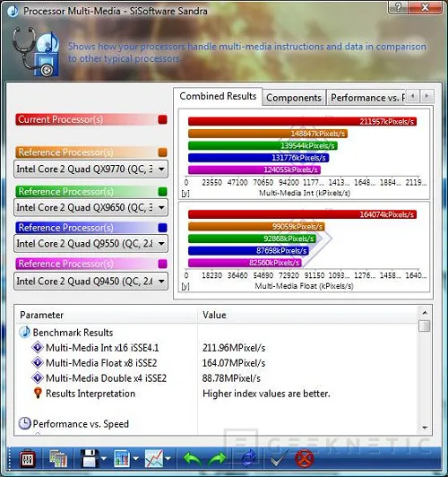448x477 pixels.
Task: Click the green 139544kPixels/s bar
Action: 263,146
